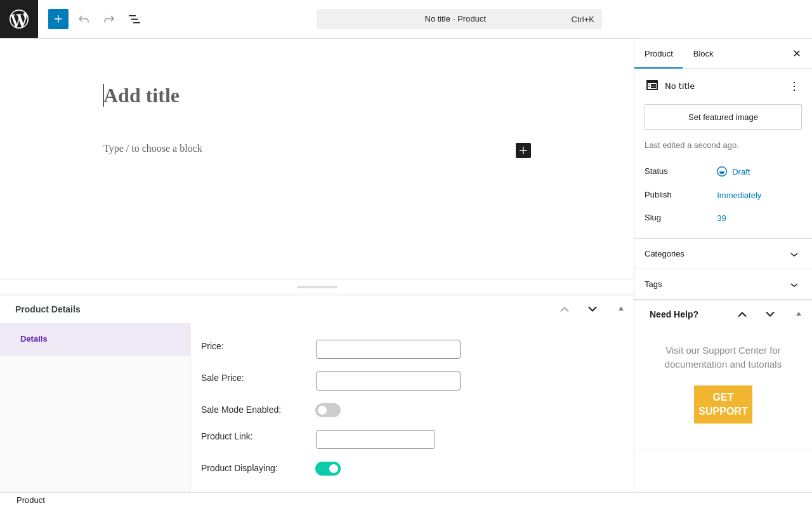The width and height of the screenshot is (812, 508).
Task: Click the Price input field
Action: [388, 349]
